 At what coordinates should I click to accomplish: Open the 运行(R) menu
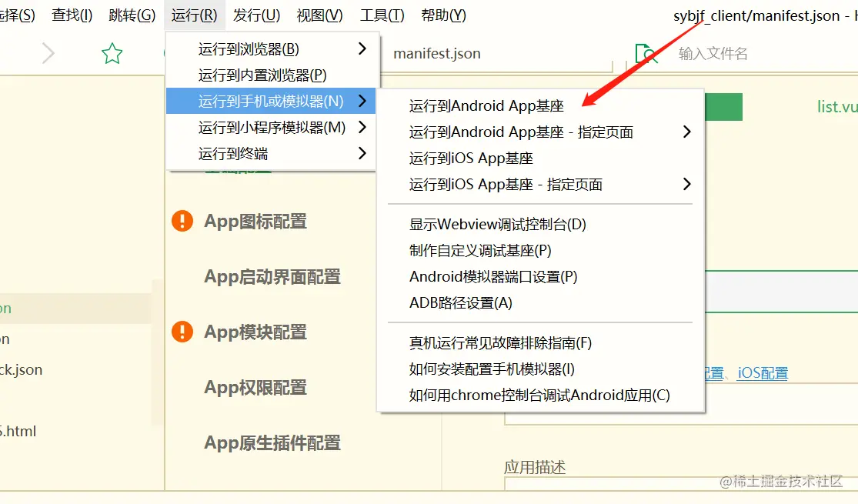(x=194, y=15)
